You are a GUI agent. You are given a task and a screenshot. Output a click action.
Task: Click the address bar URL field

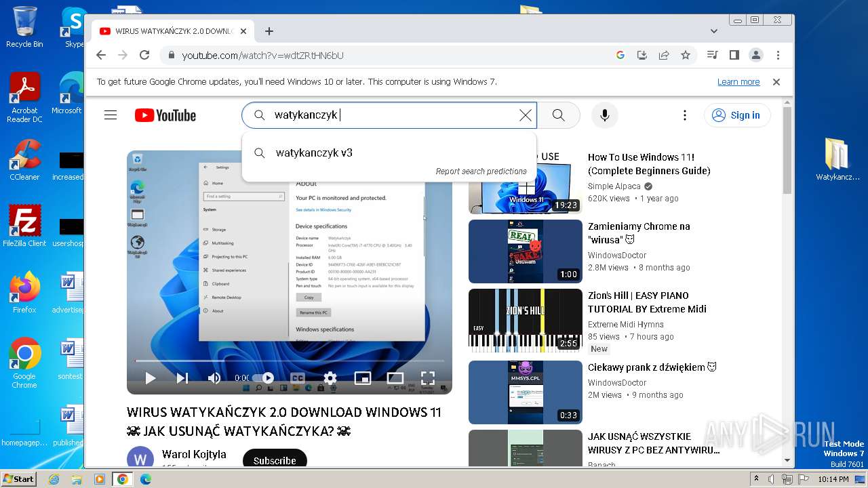pyautogui.click(x=393, y=56)
